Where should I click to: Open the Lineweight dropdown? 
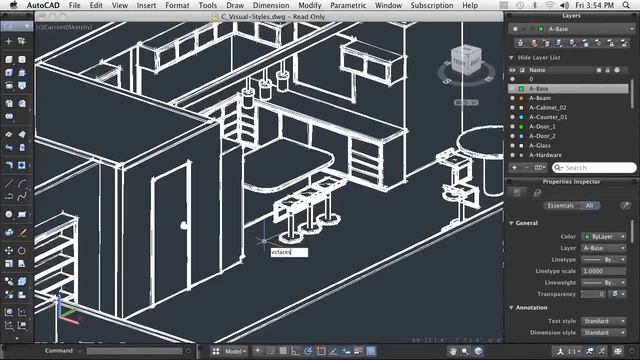[604, 282]
